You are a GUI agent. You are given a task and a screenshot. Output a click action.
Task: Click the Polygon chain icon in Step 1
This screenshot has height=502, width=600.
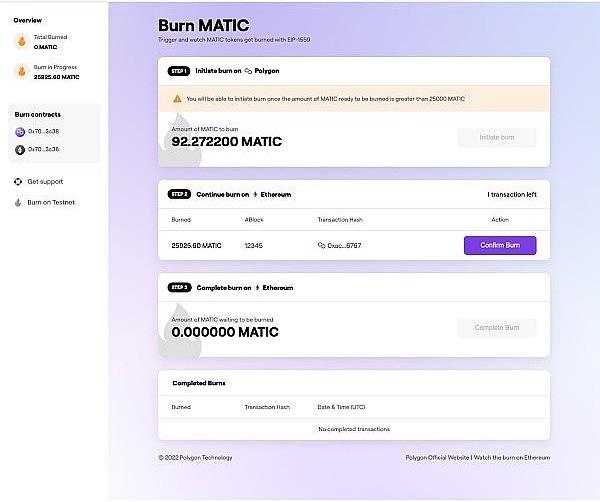coord(249,72)
